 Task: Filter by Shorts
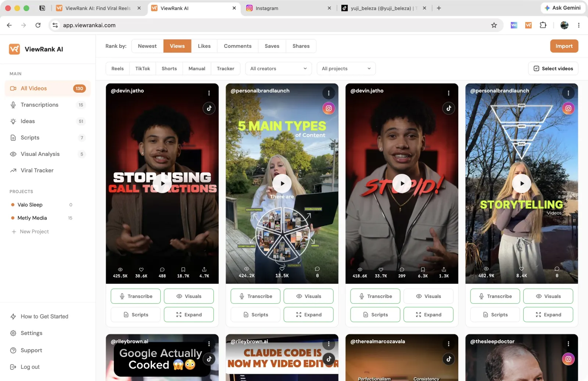[169, 69]
